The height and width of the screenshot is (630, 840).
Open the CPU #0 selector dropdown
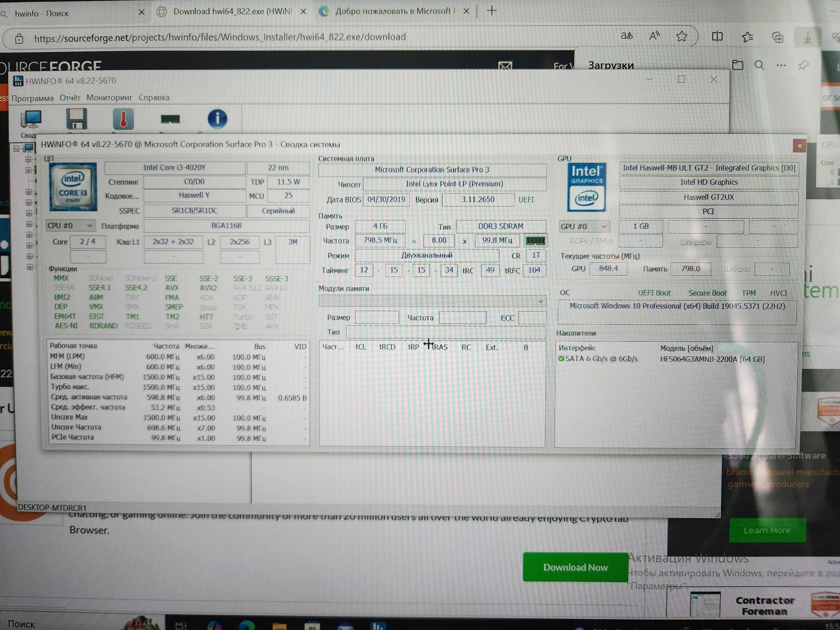click(x=71, y=226)
